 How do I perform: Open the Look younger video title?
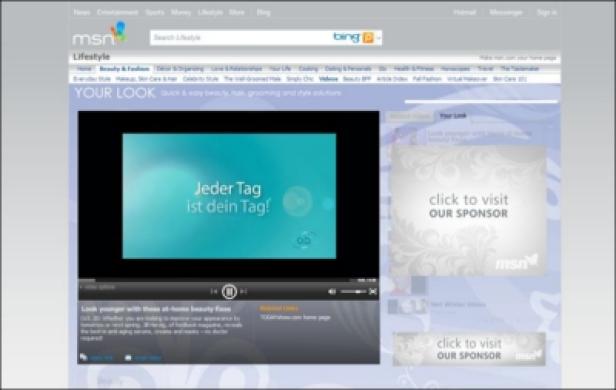[156, 309]
